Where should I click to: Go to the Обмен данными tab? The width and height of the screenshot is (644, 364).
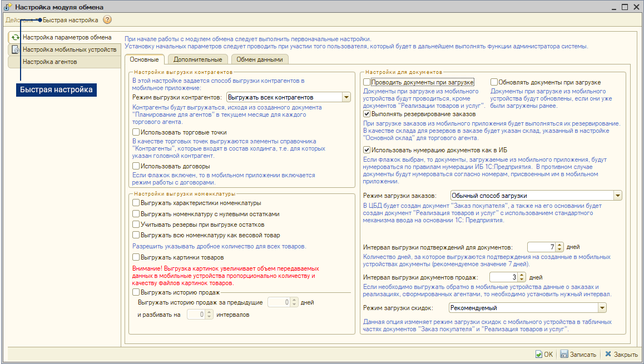[x=260, y=59]
